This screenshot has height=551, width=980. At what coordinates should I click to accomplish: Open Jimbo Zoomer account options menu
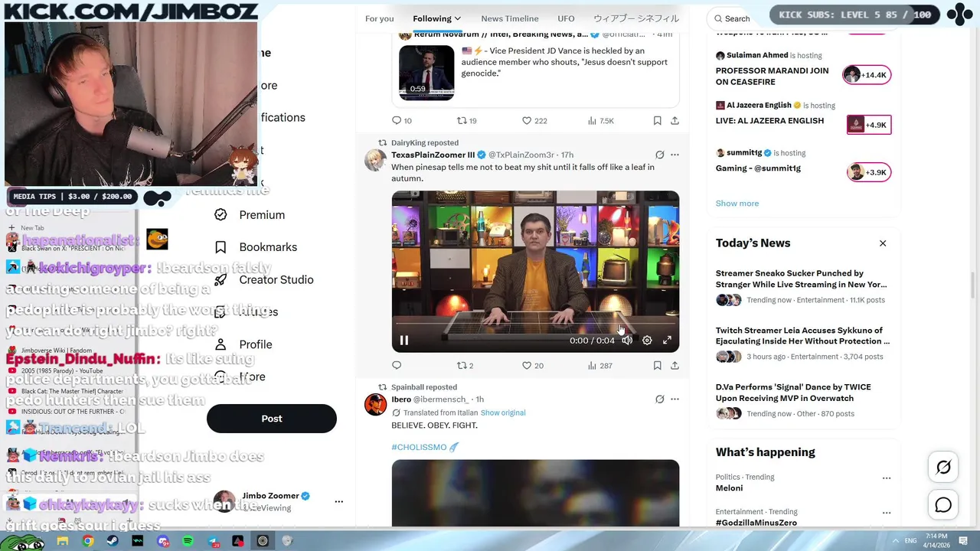point(339,502)
